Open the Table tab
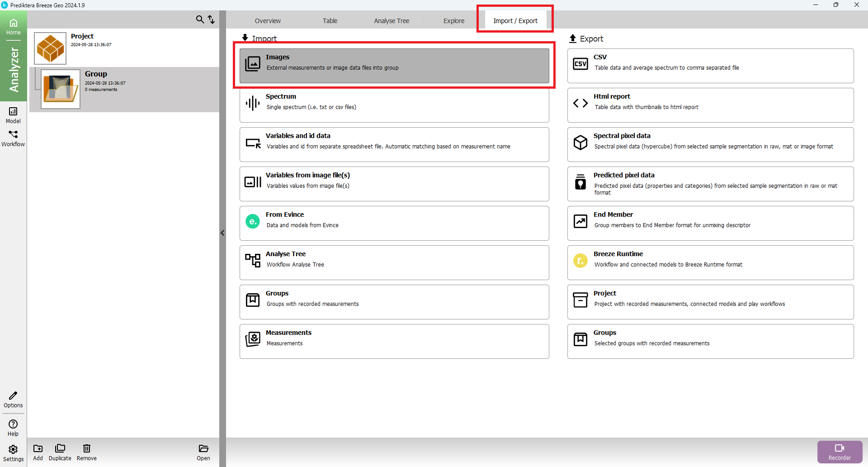868x467 pixels. tap(330, 21)
